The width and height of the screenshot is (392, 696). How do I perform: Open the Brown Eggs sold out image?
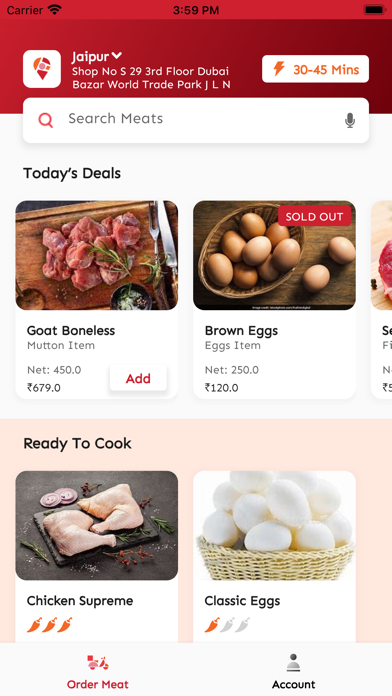[274, 255]
